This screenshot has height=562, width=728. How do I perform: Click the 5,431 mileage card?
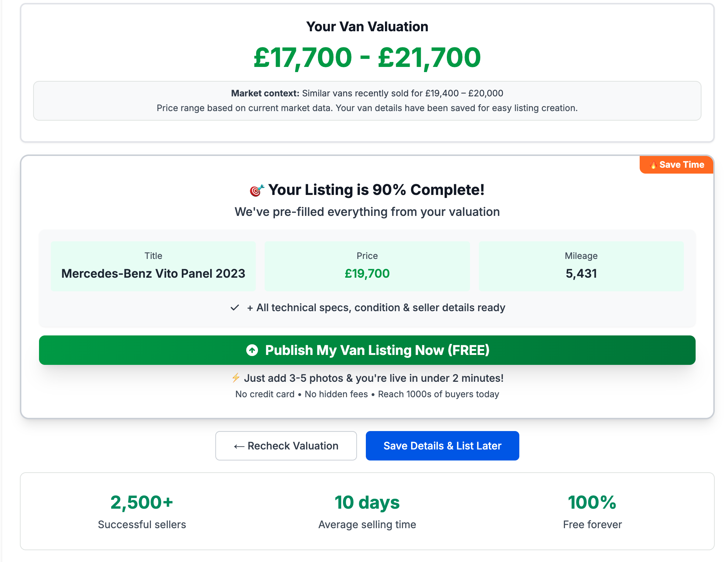coord(581,266)
